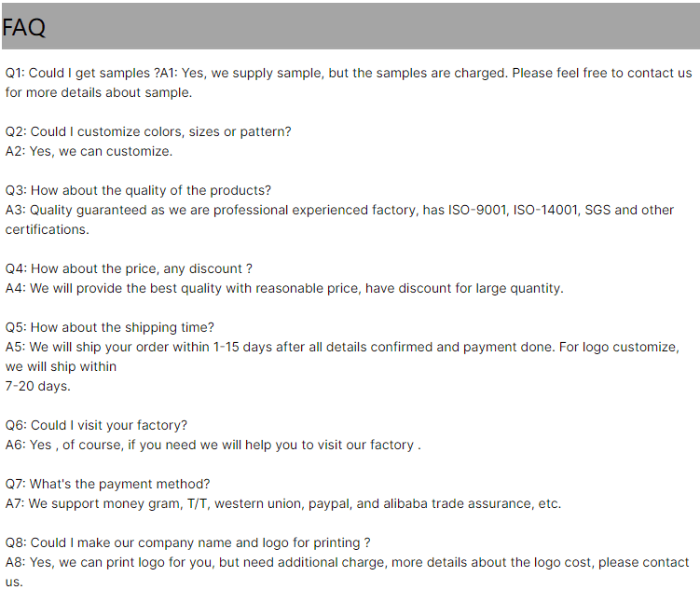Click the Q1 question about getting samples
Image resolution: width=700 pixels, height=590 pixels.
[82, 73]
